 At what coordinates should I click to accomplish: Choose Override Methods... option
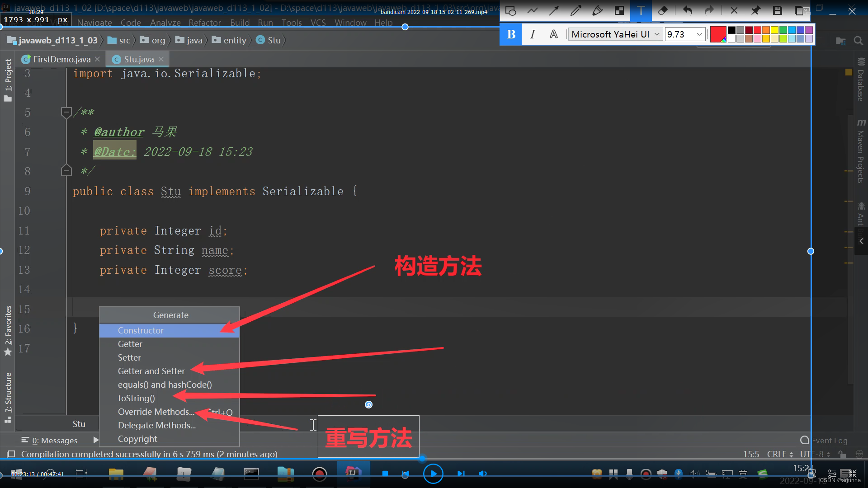coord(169,412)
